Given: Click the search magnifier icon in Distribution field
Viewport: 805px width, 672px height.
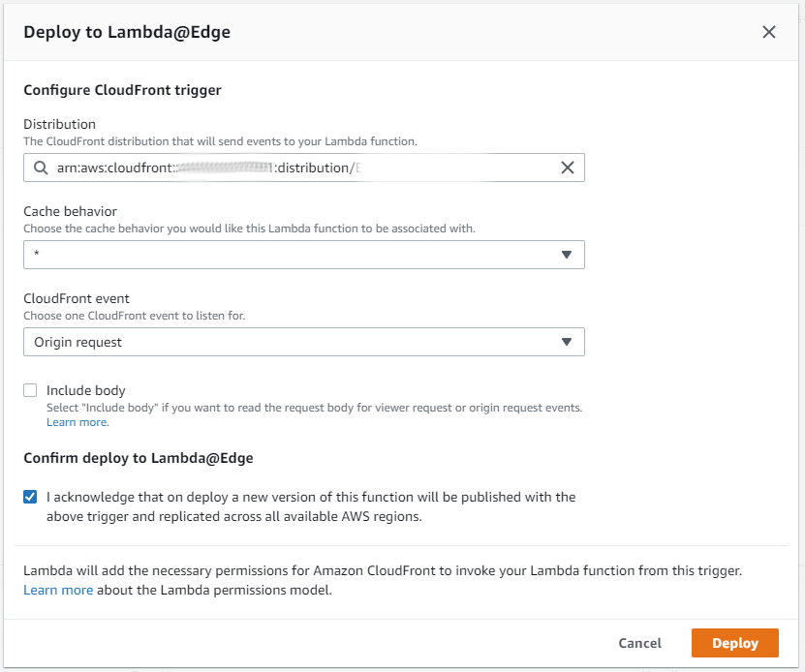Looking at the screenshot, I should click(41, 168).
